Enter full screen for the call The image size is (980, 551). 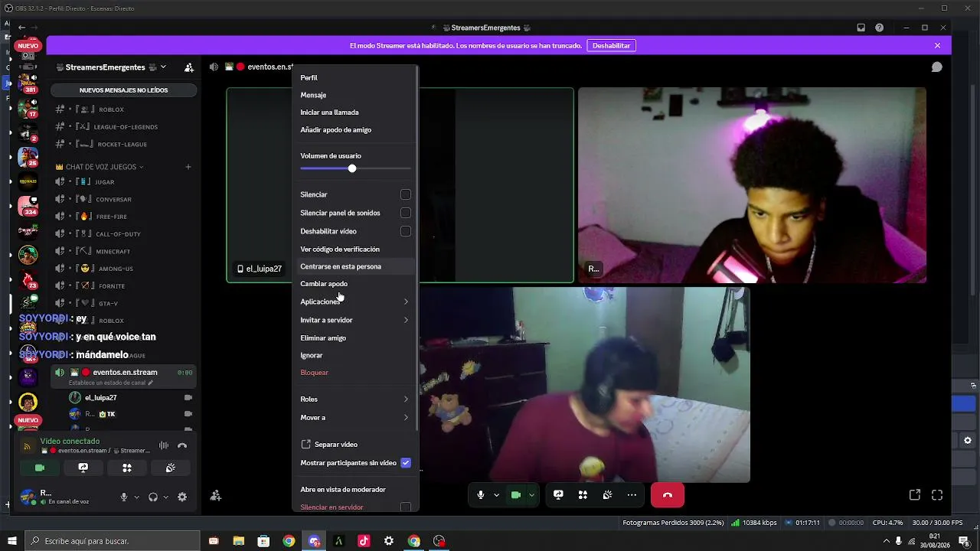(x=937, y=495)
